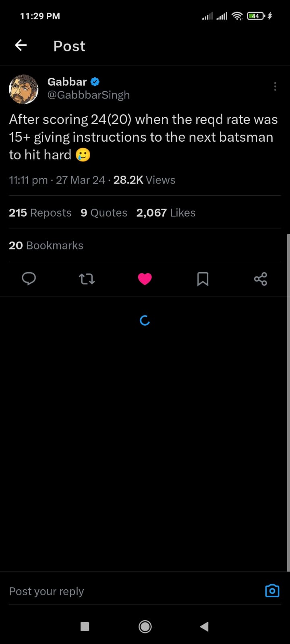Tap the repost arrows icon
This screenshot has width=290, height=644.
point(87,279)
